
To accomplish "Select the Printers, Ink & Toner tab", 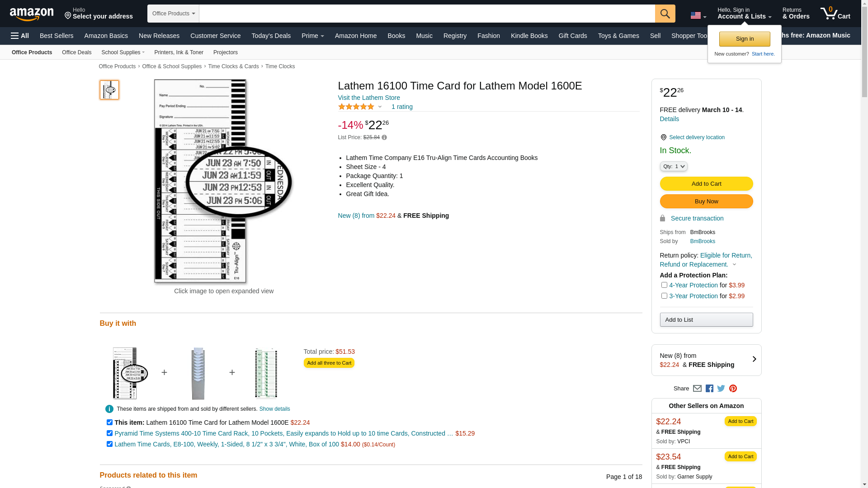I will [x=179, y=52].
